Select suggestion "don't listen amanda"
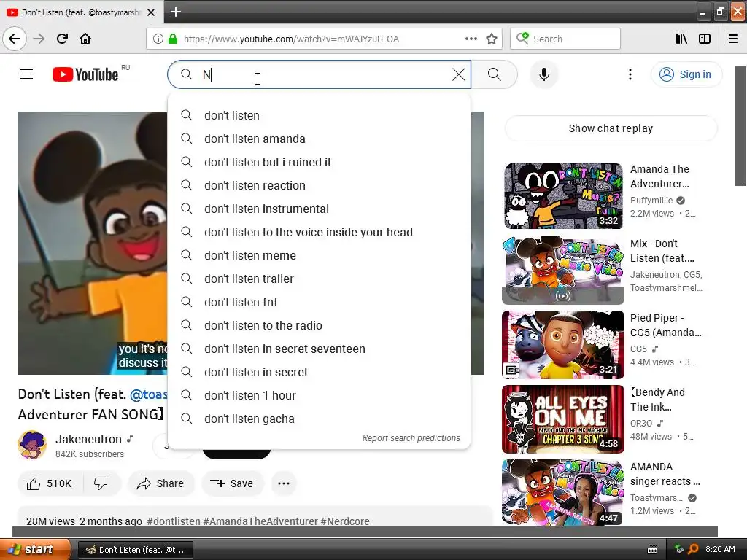Image resolution: width=747 pixels, height=560 pixels. tap(320, 139)
